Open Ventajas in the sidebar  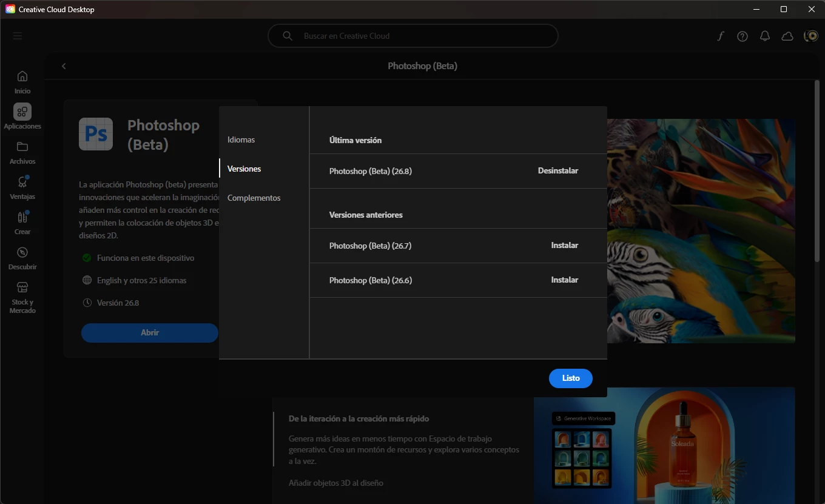tap(22, 188)
